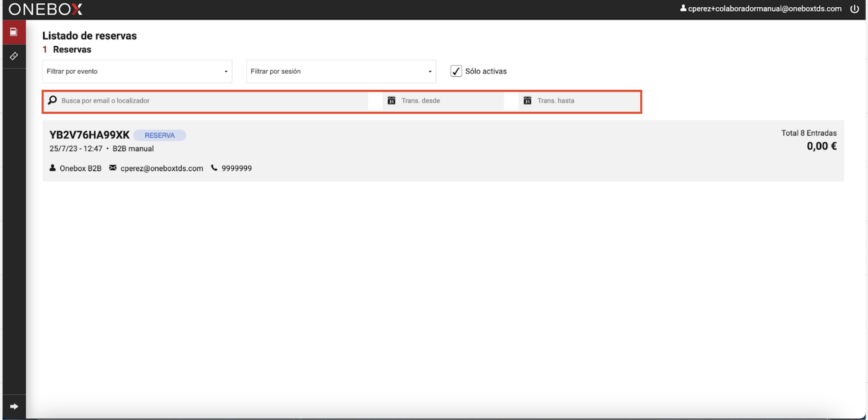Click the Total 8 Entradas label
The image size is (868, 420).
click(809, 133)
